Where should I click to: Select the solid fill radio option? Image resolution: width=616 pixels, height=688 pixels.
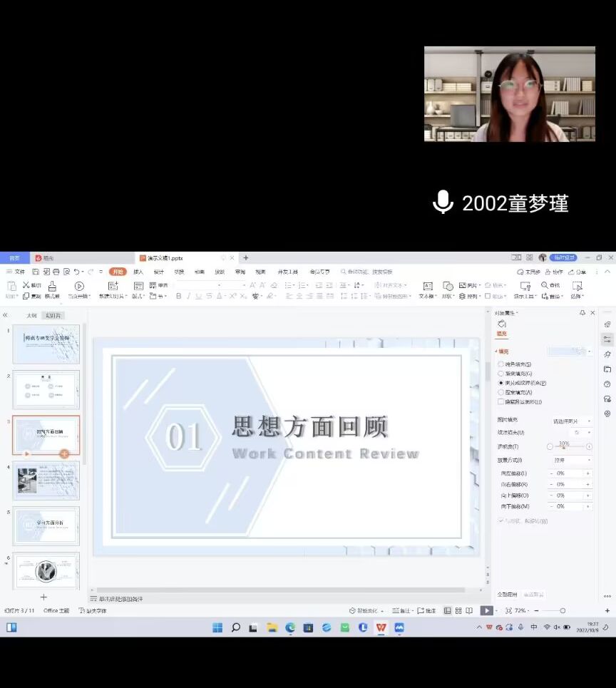(500, 364)
